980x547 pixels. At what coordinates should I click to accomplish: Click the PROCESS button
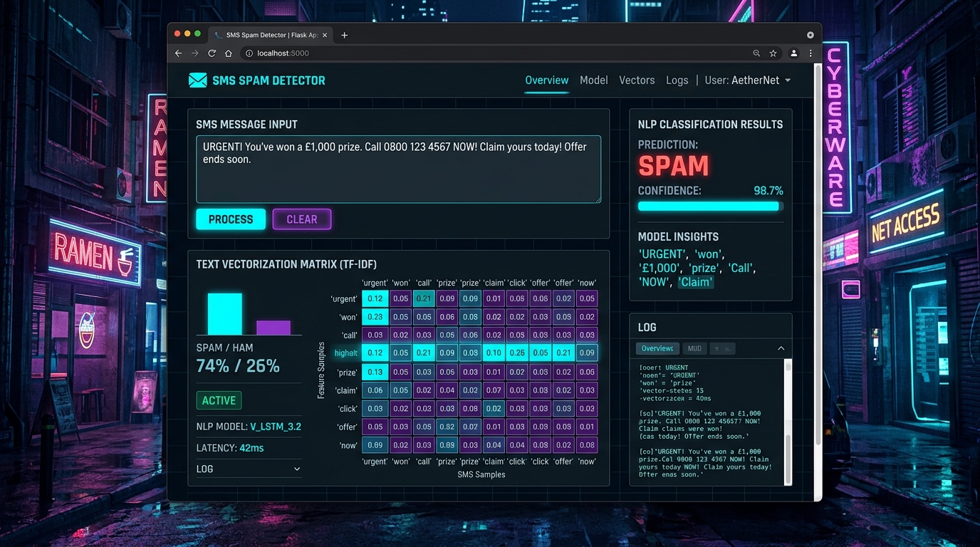[x=231, y=219]
